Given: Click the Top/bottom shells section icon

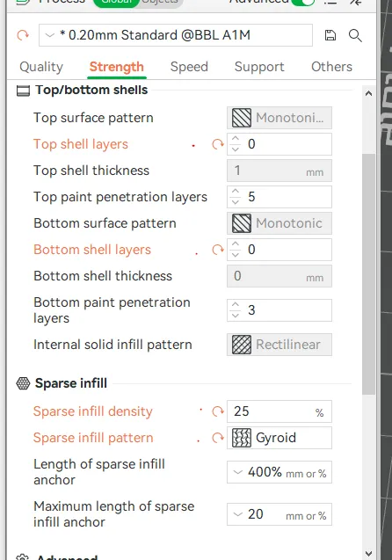Looking at the screenshot, I should (23, 91).
